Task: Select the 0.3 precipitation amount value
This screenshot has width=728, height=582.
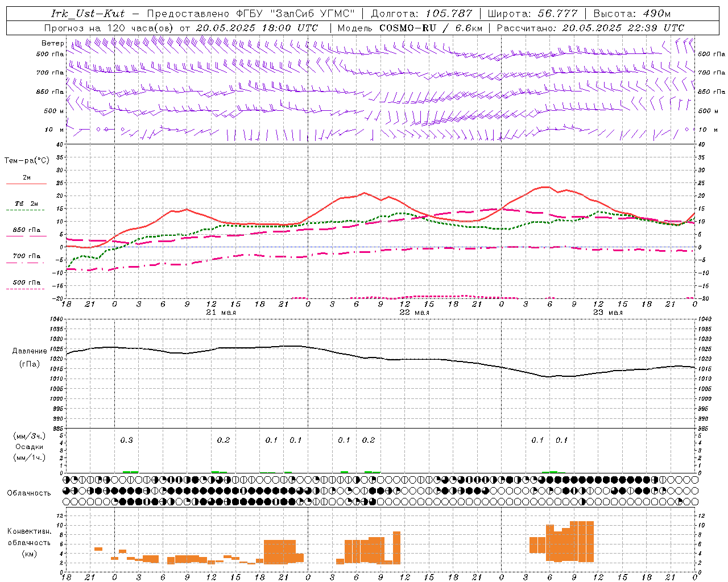Action: 126,440
